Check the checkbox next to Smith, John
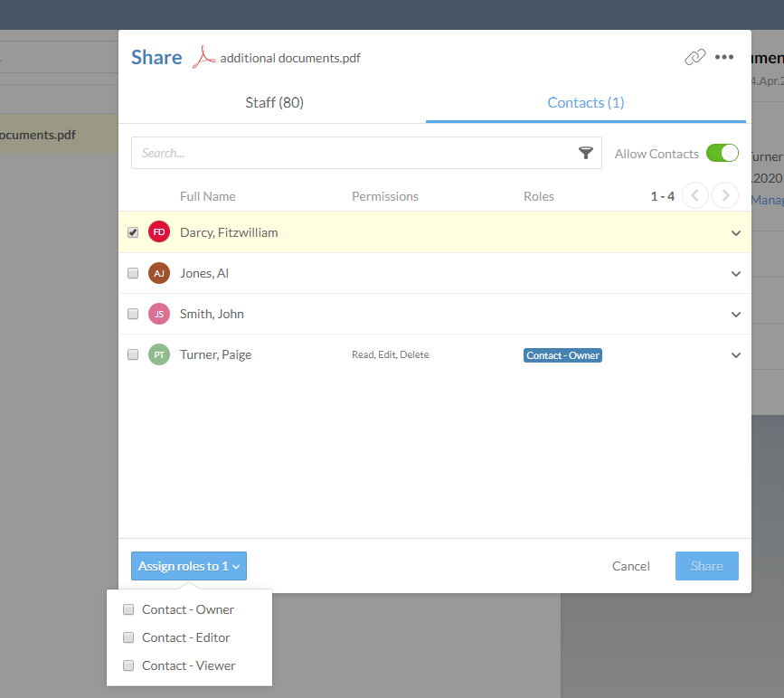Screen dimensions: 784x698 tap(133, 314)
